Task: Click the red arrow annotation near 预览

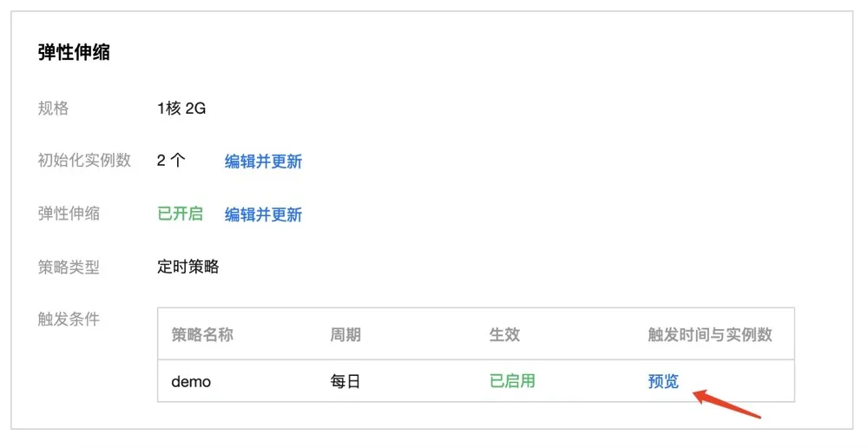Action: click(x=727, y=405)
